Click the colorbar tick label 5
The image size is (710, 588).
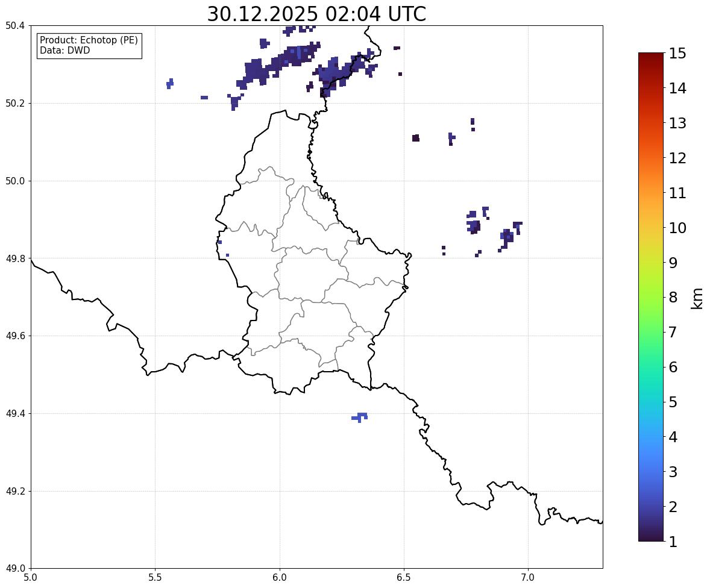673,402
